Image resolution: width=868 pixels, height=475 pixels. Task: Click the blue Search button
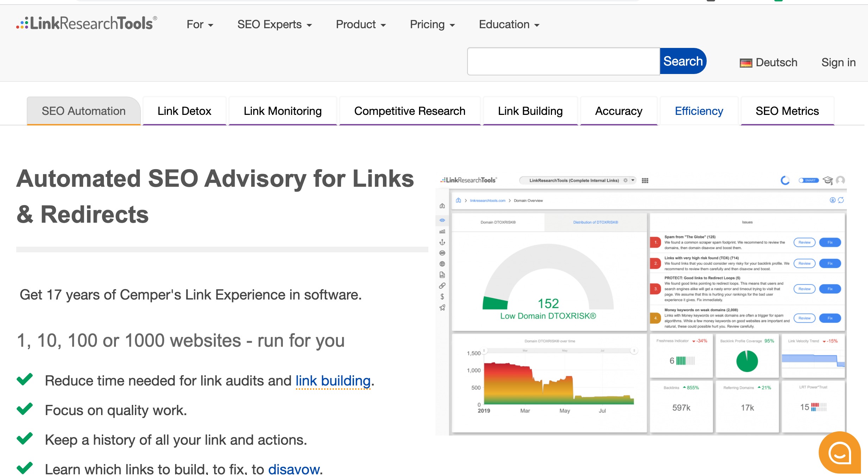(683, 61)
